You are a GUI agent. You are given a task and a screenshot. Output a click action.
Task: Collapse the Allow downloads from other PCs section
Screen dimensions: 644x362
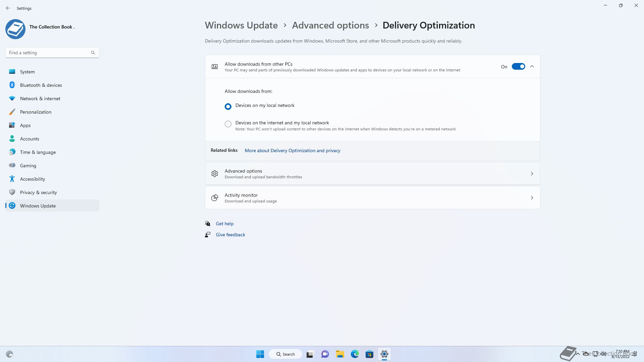coord(532,66)
